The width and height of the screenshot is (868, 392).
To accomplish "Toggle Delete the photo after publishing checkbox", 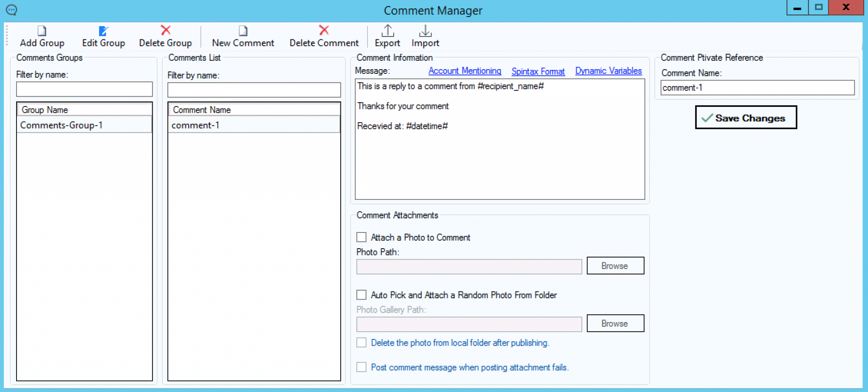I will coord(362,343).
